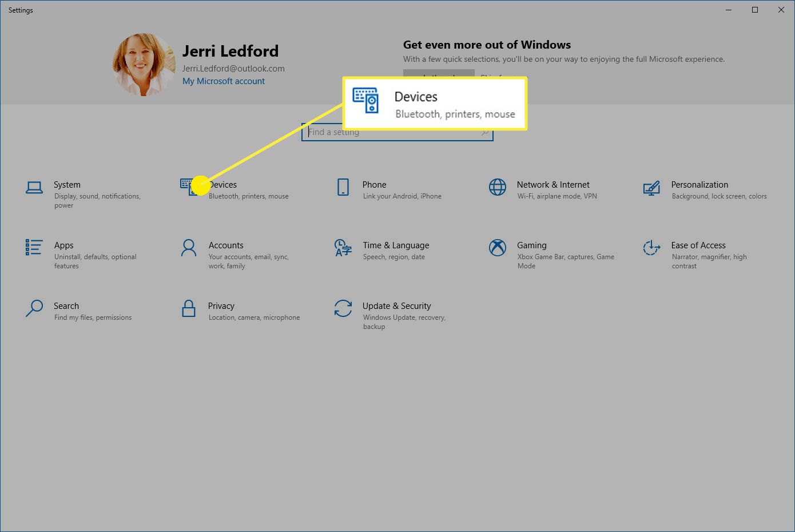Select the Apps category title
The width and height of the screenshot is (795, 532).
point(63,245)
